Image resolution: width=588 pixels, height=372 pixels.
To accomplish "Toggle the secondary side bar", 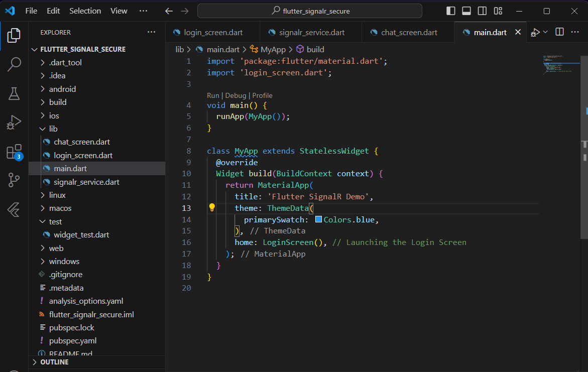I will pos(482,11).
